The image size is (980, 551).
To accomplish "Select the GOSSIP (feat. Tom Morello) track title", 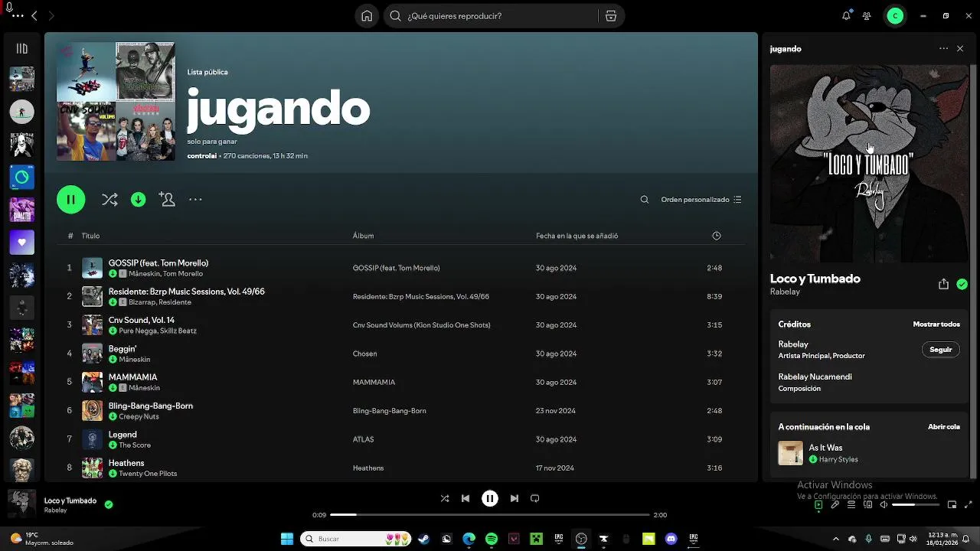I will [158, 263].
